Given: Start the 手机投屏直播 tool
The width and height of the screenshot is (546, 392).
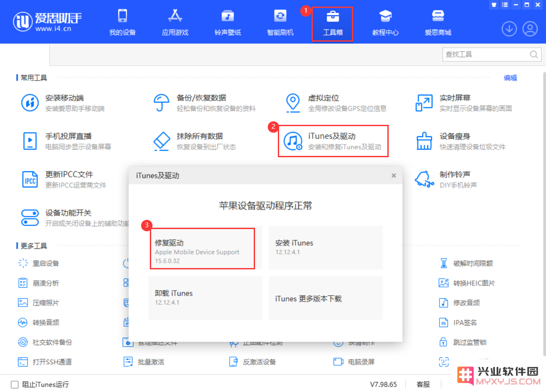Looking at the screenshot, I should point(66,141).
